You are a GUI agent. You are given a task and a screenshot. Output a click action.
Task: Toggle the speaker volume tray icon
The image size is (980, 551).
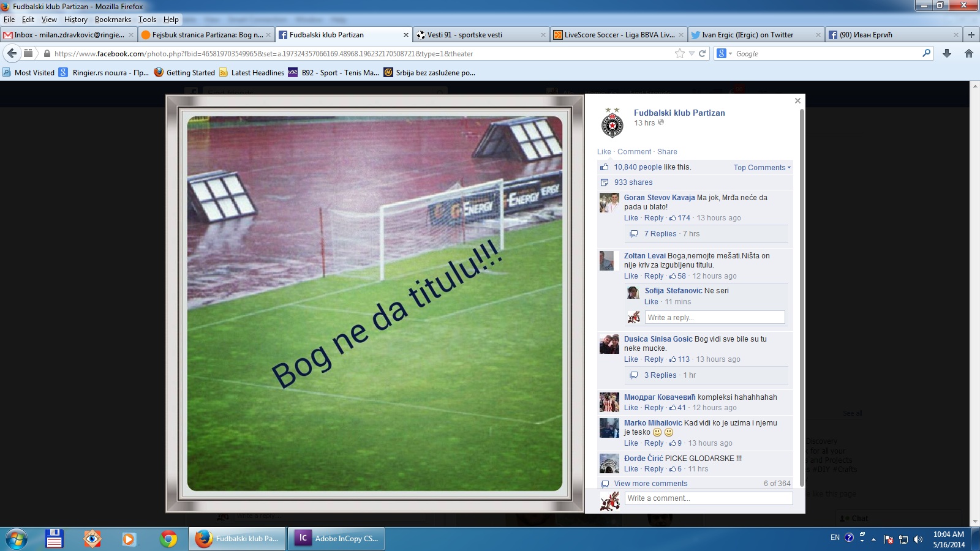[x=918, y=539]
